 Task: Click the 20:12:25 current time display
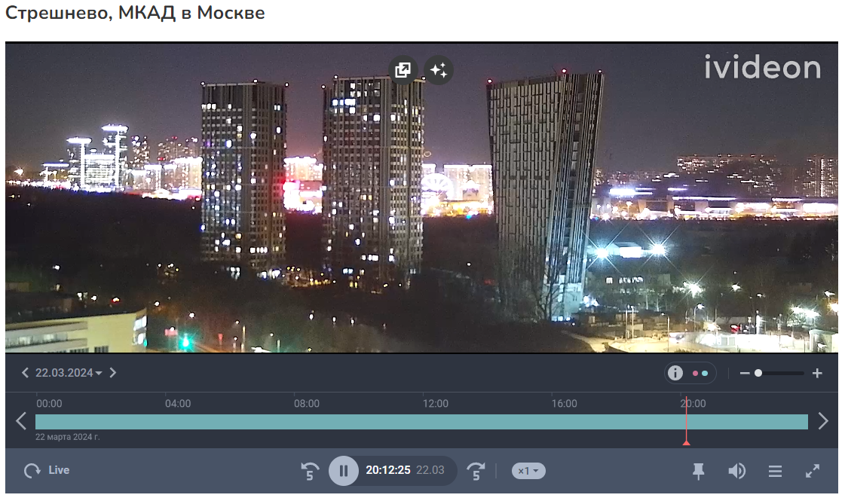[x=388, y=470]
